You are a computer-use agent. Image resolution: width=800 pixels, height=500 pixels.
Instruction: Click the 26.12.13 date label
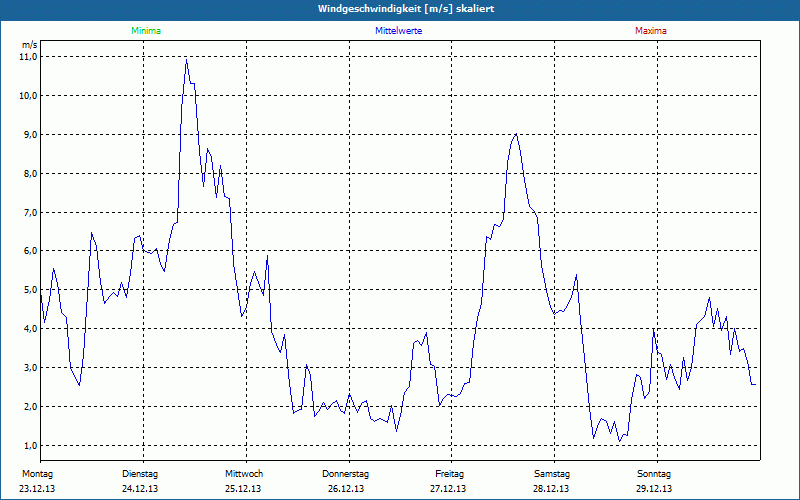346,489
